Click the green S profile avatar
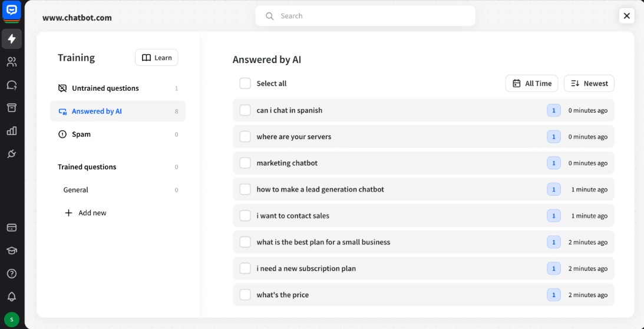Screen dimensions: 644x329 tap(12, 320)
